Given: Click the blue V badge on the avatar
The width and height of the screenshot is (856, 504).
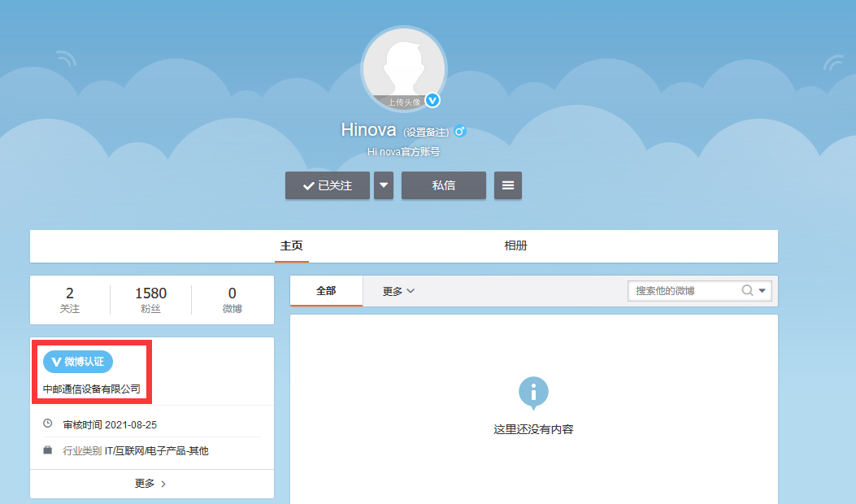Looking at the screenshot, I should (433, 100).
